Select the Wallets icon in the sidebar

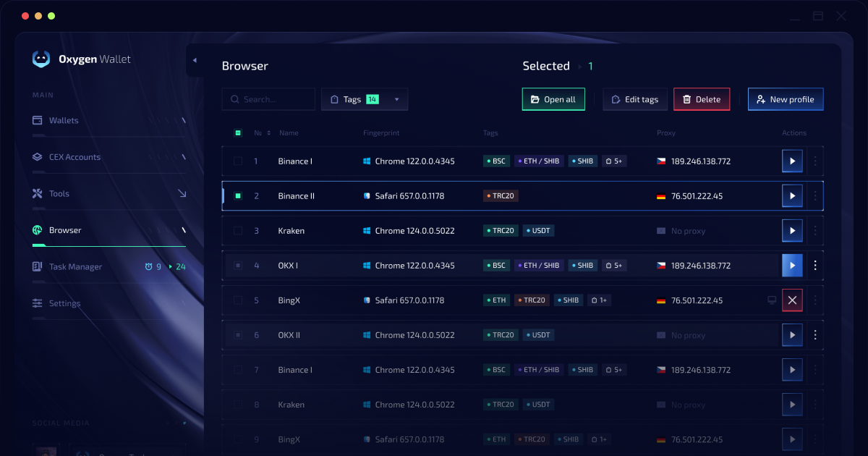38,120
